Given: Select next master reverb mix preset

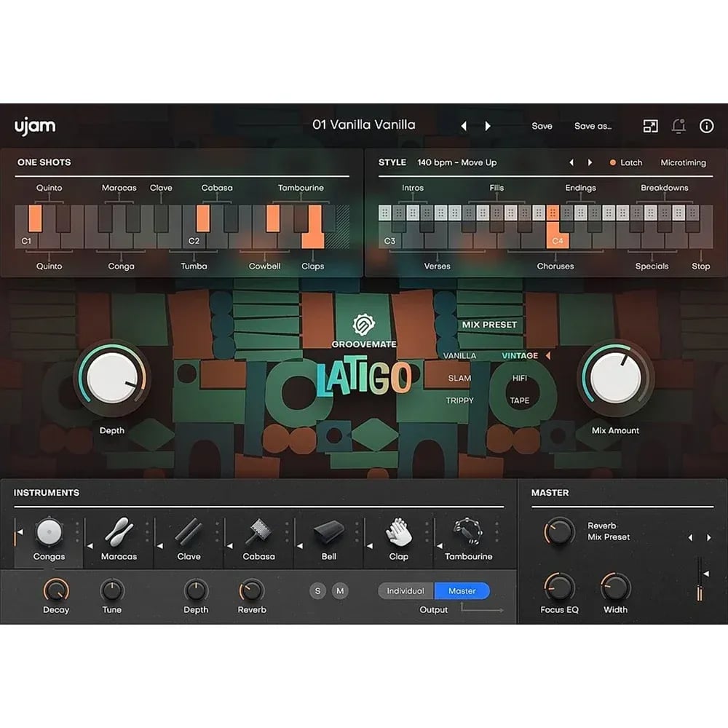Looking at the screenshot, I should pyautogui.click(x=709, y=537).
